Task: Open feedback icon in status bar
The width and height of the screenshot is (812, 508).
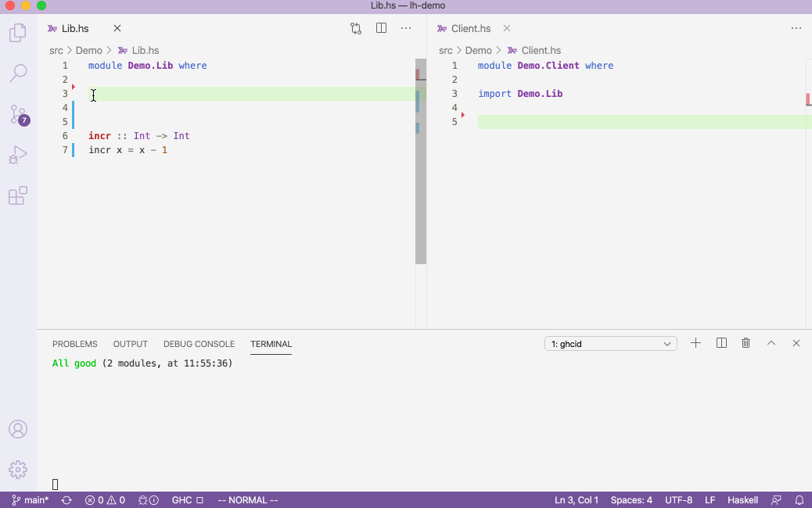Action: [776, 500]
